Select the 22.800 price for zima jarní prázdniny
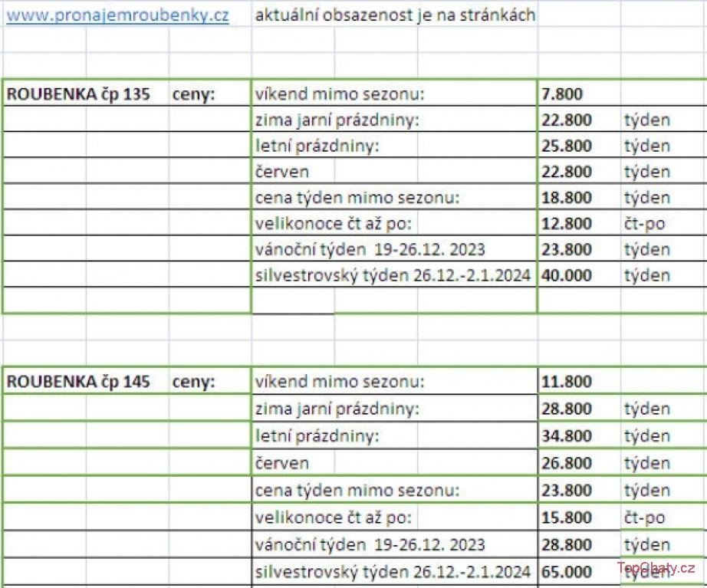Image resolution: width=707 pixels, height=588 pixels. pos(567,120)
